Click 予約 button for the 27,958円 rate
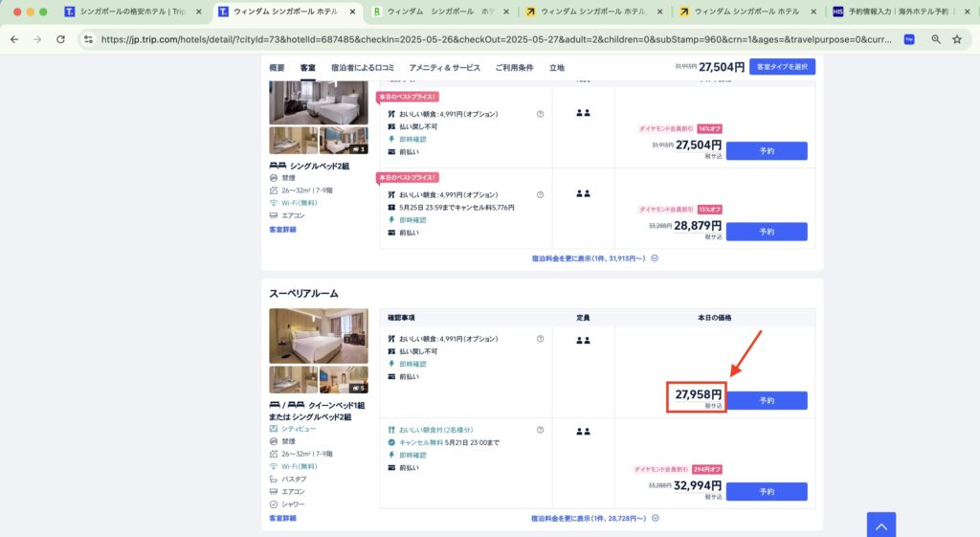 tap(767, 400)
